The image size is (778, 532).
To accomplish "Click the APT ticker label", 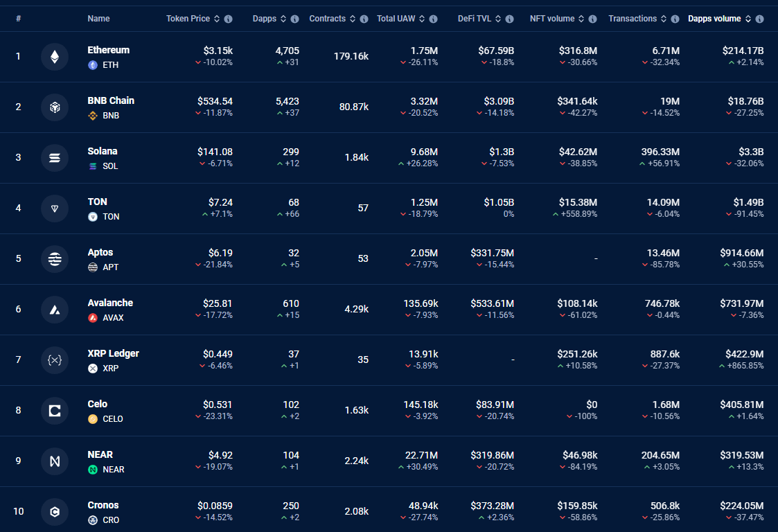I will tap(111, 267).
